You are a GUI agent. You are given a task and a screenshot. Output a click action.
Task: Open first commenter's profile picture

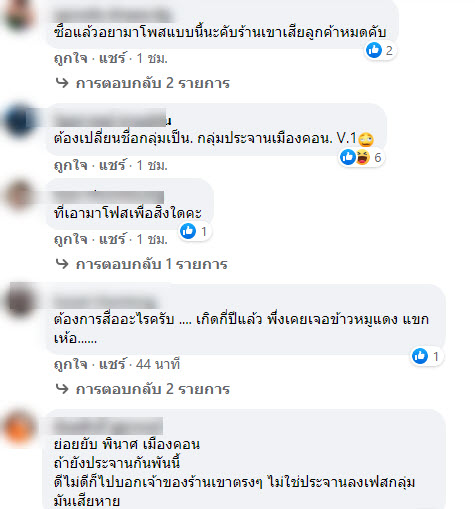point(19,15)
